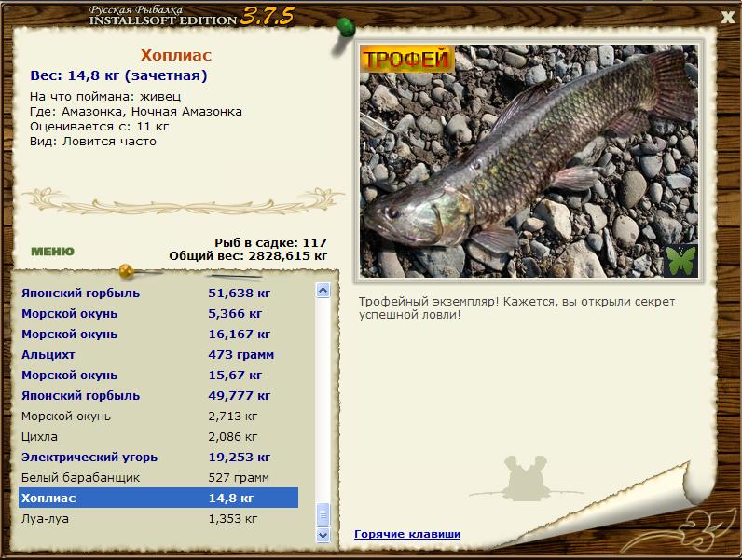This screenshot has width=742, height=560.
Task: Select Морской окунь 2,713 кг row
Action: [x=158, y=417]
